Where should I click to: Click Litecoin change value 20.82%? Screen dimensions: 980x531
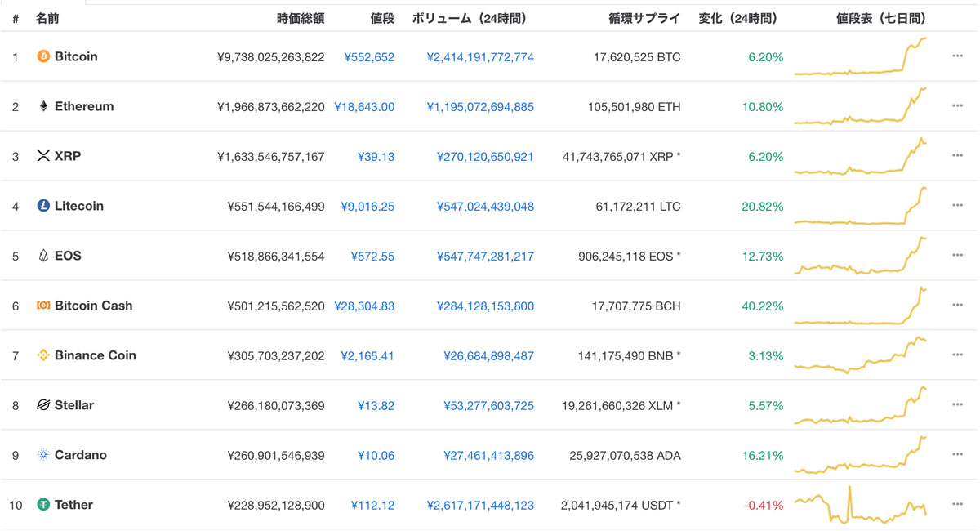762,207
